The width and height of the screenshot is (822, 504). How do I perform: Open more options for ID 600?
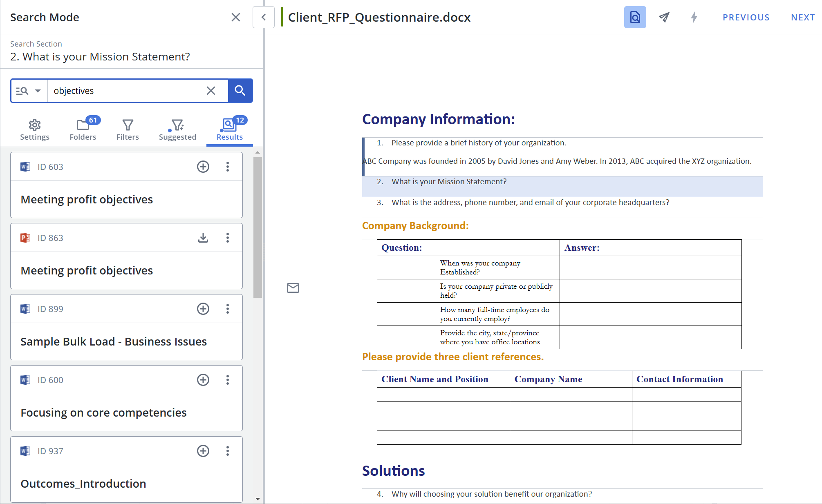228,380
